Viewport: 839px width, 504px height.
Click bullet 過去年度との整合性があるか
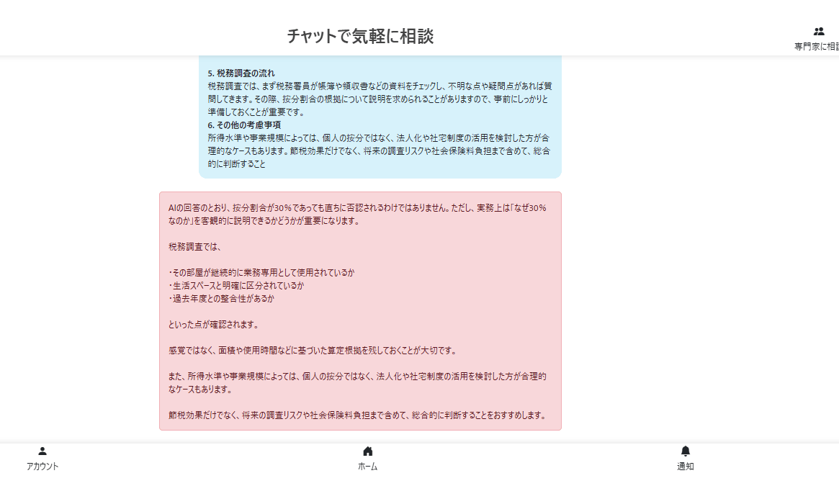(x=221, y=299)
